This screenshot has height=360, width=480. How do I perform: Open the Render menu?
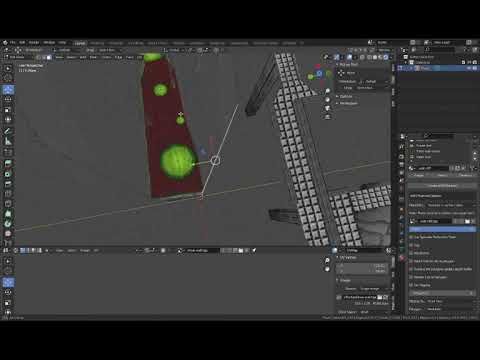[x=34, y=43]
